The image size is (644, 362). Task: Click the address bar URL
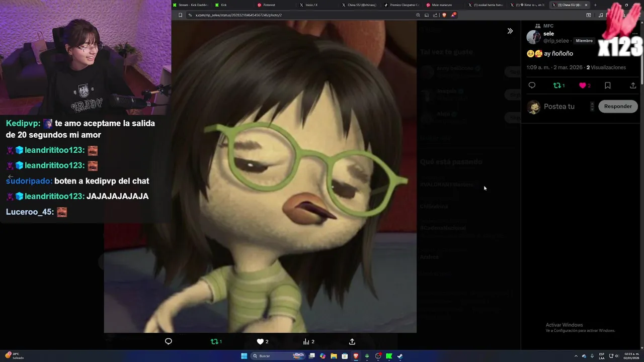(238, 15)
